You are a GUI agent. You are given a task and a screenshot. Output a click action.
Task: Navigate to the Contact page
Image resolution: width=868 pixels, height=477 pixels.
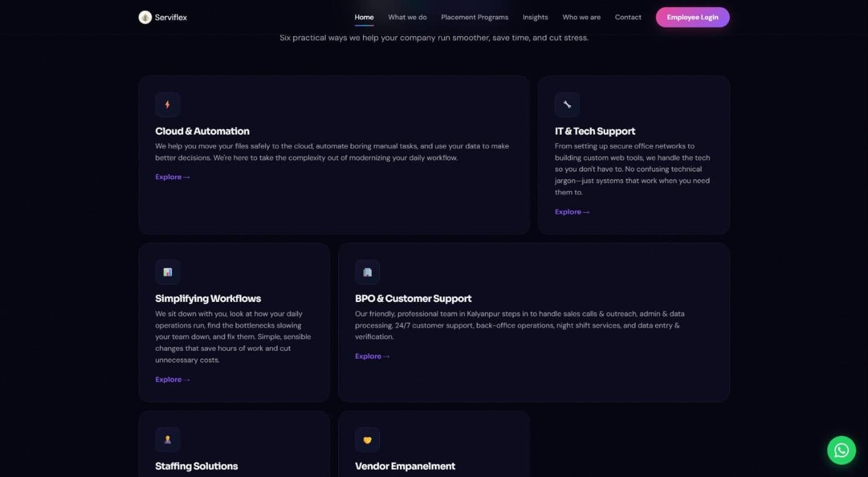pyautogui.click(x=628, y=17)
